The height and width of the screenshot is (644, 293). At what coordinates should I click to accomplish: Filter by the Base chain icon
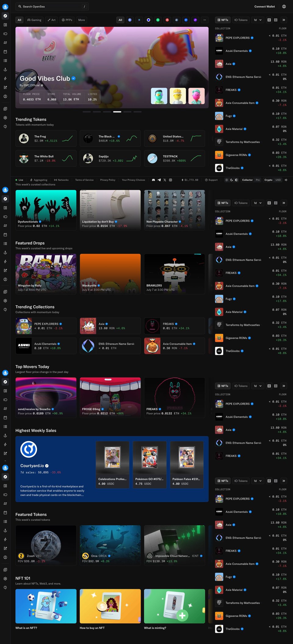tap(148, 20)
